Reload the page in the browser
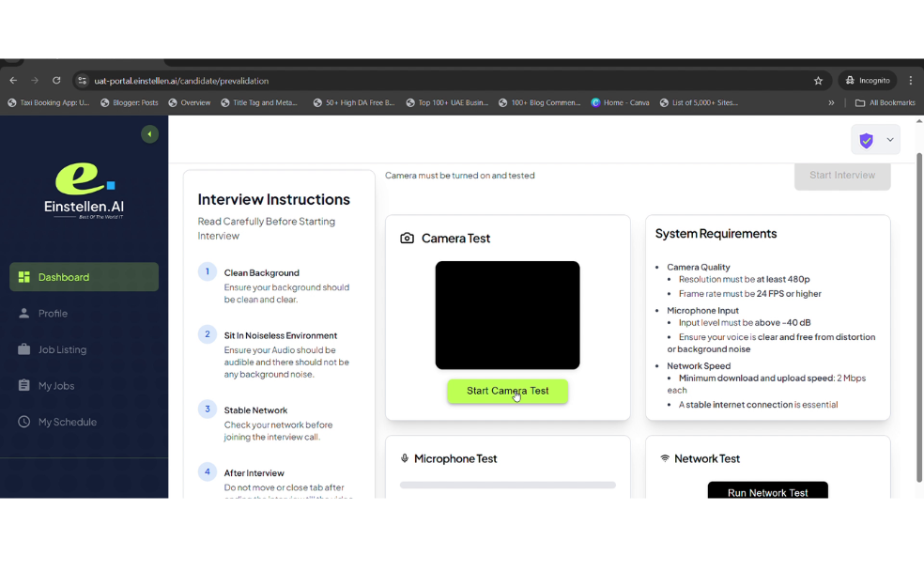 pos(56,81)
